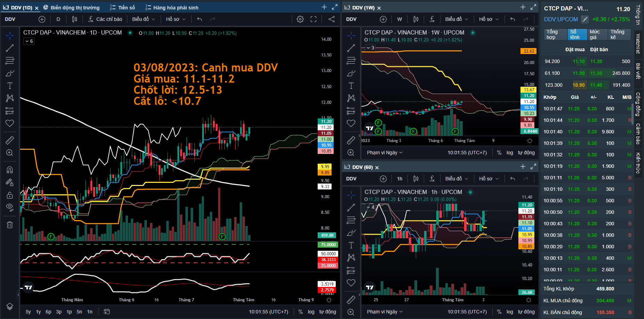
Task: Collapse the indicator legend showing 3 in the DDV (1W) chart
Action: click(370, 48)
